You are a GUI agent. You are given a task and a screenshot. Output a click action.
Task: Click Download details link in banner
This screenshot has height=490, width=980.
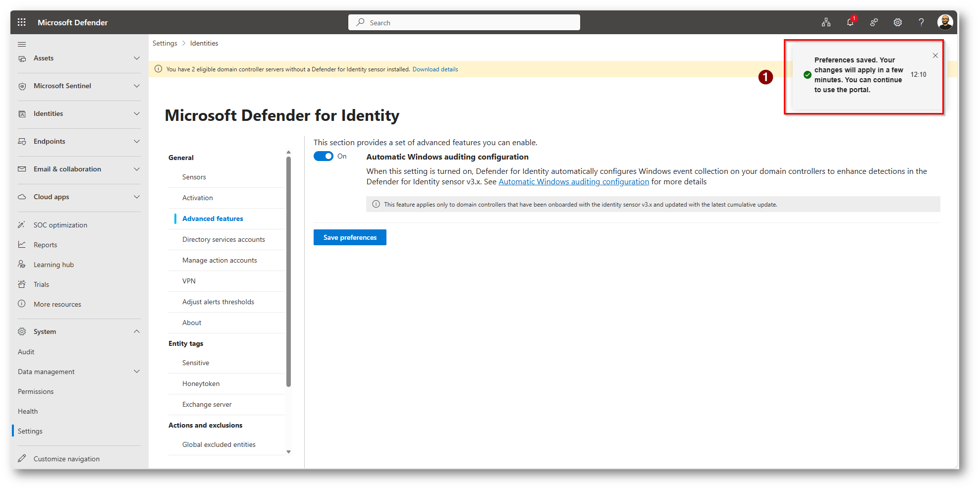pyautogui.click(x=435, y=69)
